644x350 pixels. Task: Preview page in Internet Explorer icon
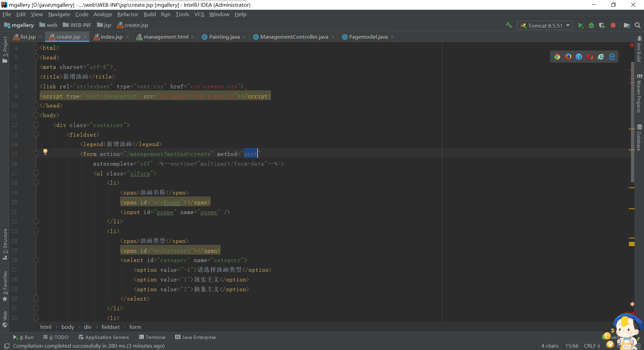[x=601, y=57]
